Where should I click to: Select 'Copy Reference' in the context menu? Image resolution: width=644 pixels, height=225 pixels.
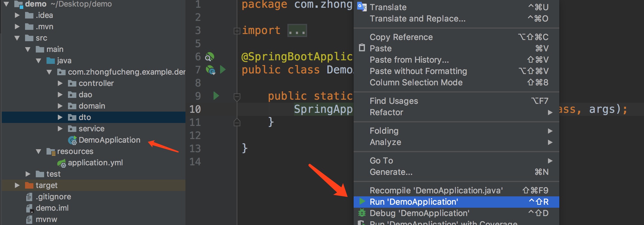tap(456, 37)
